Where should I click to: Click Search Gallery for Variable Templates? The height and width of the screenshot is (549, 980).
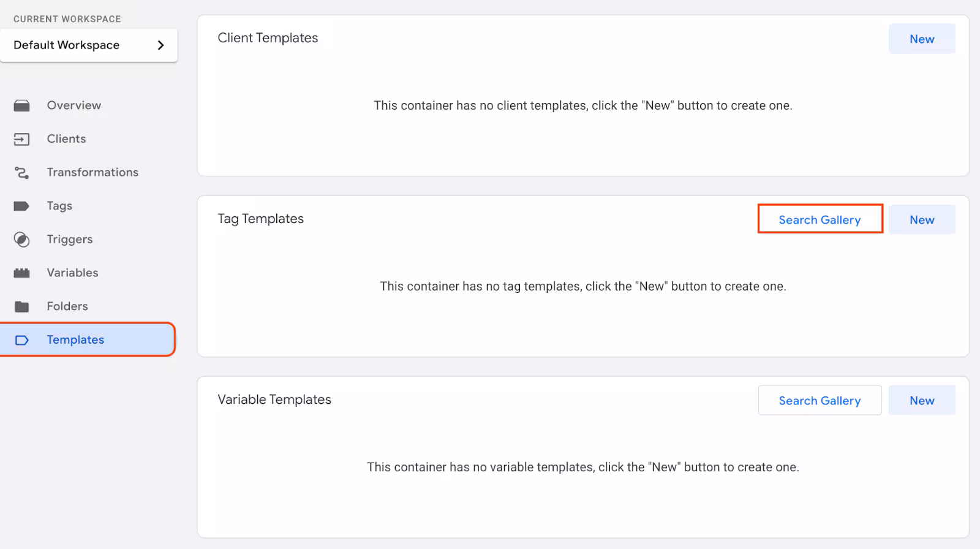pyautogui.click(x=820, y=400)
